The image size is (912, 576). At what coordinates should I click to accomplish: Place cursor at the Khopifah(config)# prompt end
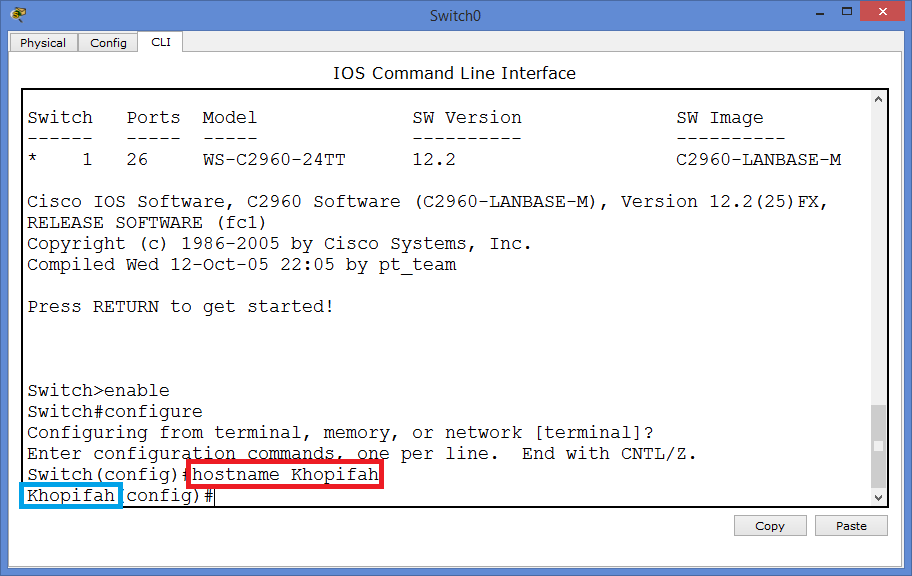[213, 496]
